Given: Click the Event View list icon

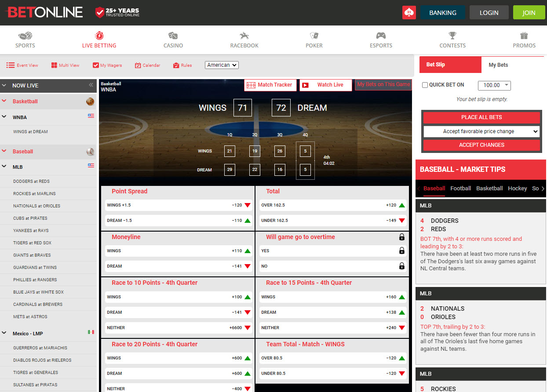Looking at the screenshot, I should click(x=11, y=65).
